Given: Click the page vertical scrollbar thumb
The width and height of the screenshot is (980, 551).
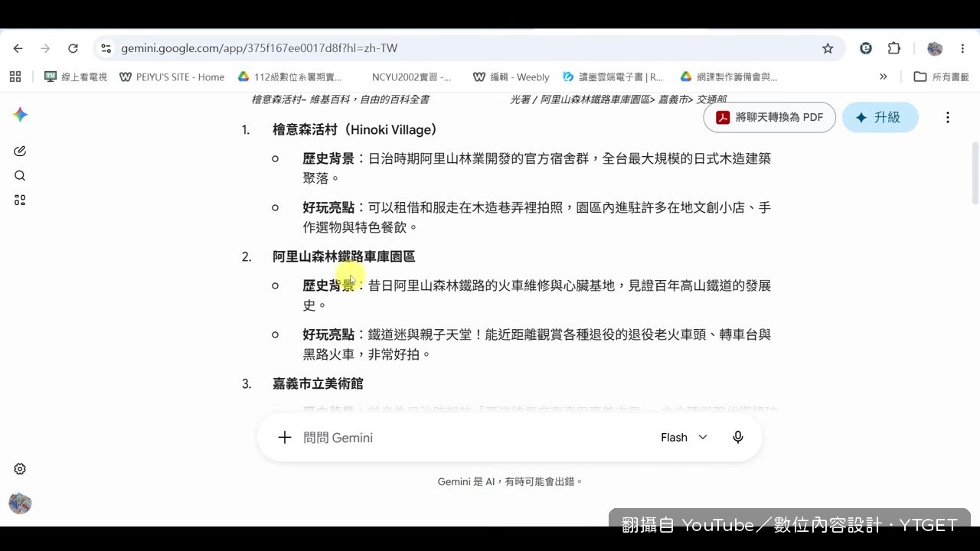Looking at the screenshot, I should 975,172.
